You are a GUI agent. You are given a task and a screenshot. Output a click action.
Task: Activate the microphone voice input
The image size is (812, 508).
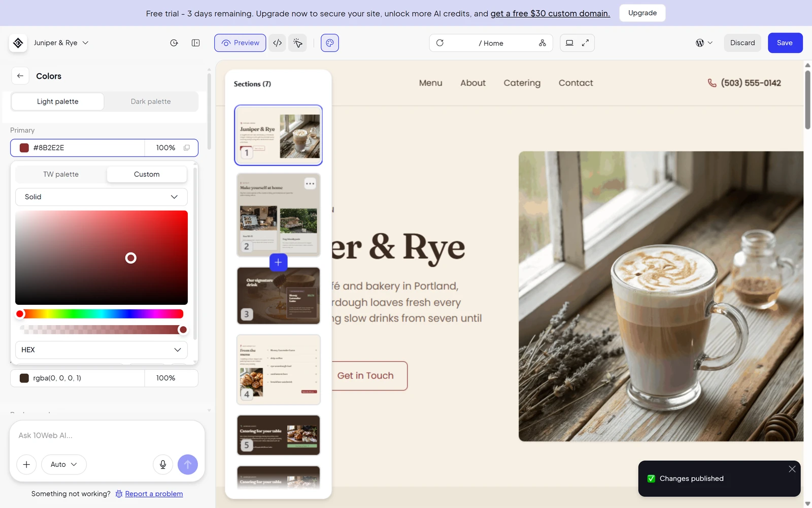163,464
